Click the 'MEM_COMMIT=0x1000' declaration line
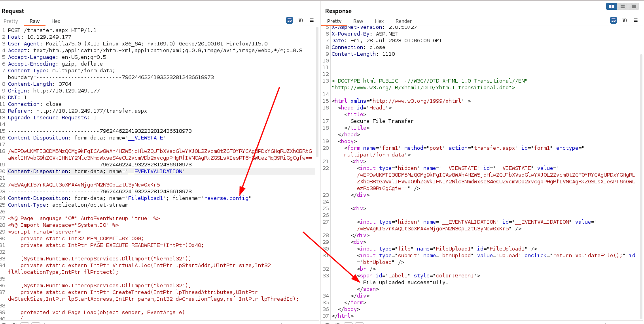Screen dimensions: 644x324 tap(82, 239)
